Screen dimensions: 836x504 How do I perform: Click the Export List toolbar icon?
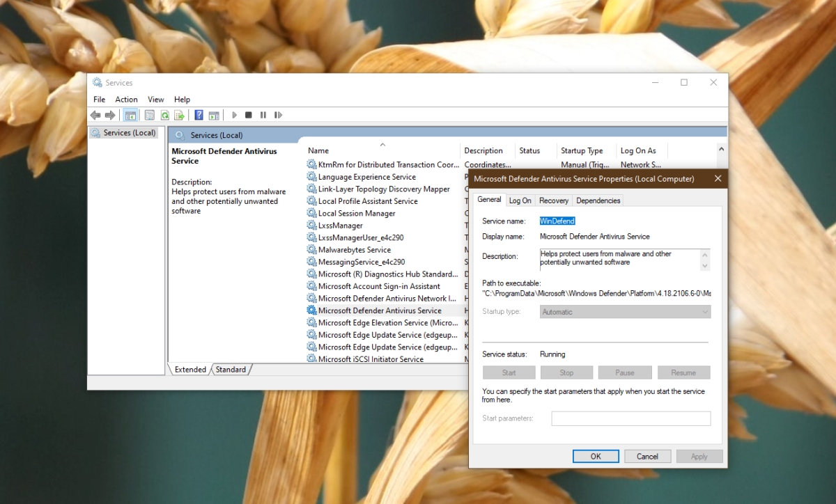click(x=179, y=115)
